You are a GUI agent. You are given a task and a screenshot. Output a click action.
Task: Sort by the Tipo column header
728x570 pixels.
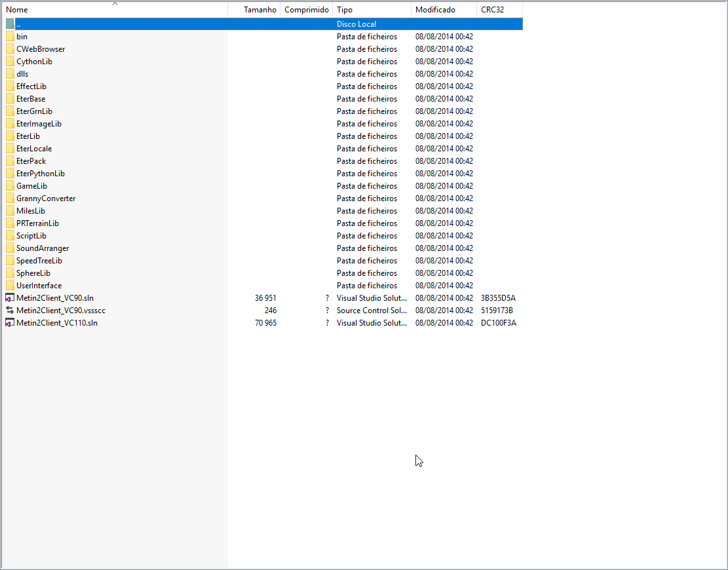[372, 10]
